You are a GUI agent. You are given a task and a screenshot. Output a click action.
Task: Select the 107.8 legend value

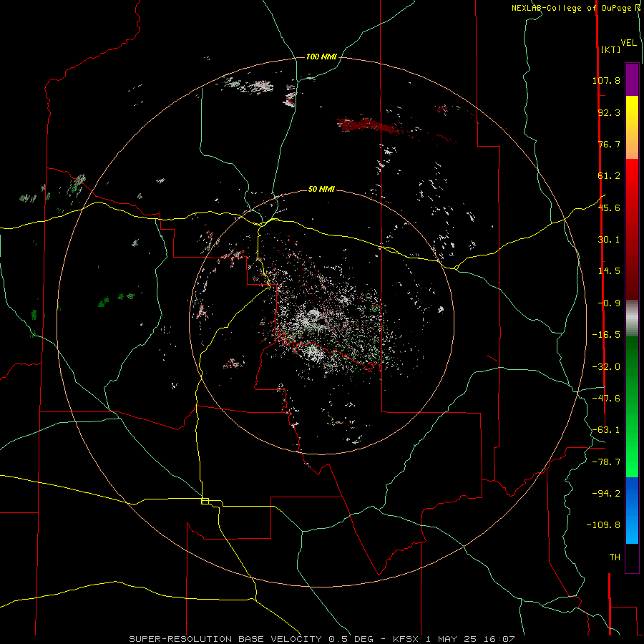pyautogui.click(x=606, y=80)
